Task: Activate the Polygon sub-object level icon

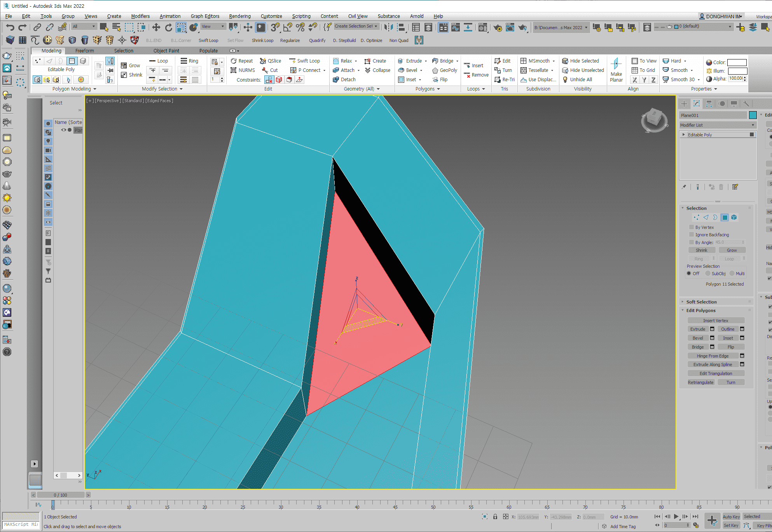Action: [725, 218]
